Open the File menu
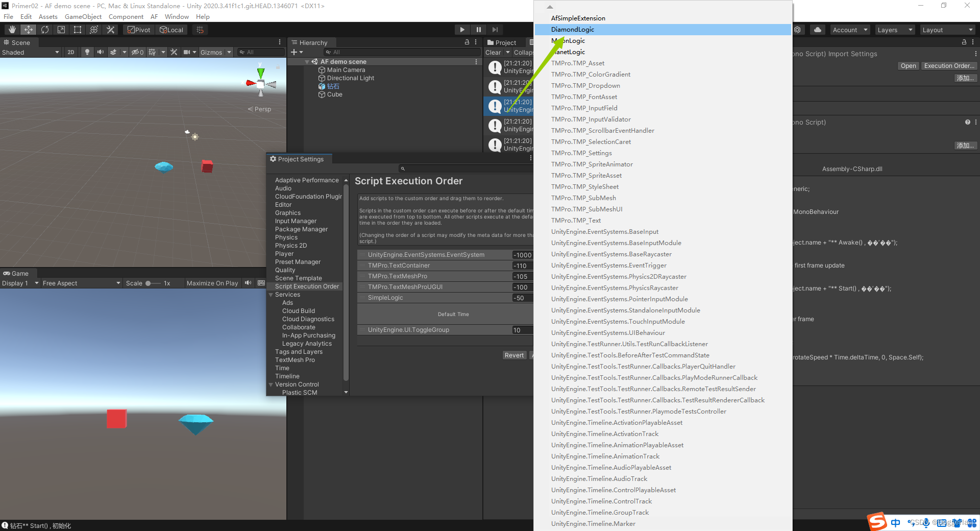The height and width of the screenshot is (531, 980). 9,16
